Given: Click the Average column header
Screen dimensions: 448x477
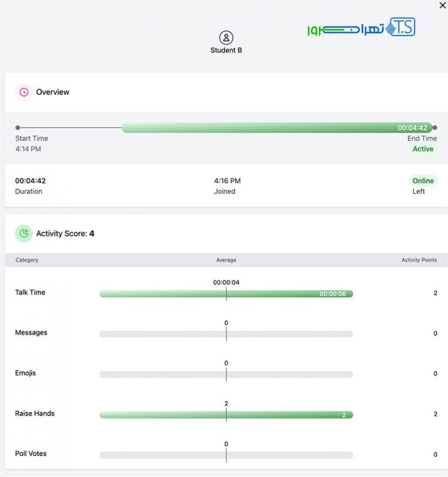Looking at the screenshot, I should tap(226, 260).
